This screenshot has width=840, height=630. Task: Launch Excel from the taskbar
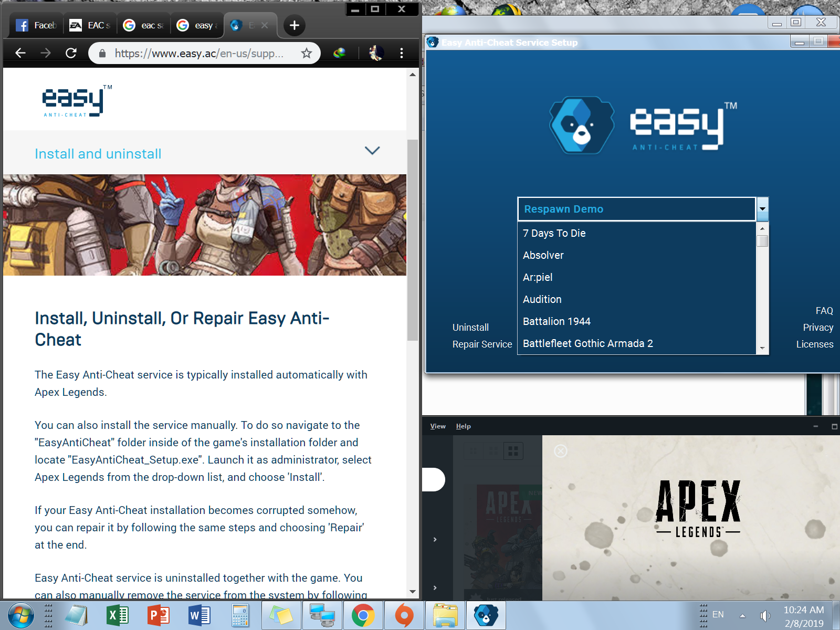pos(117,615)
